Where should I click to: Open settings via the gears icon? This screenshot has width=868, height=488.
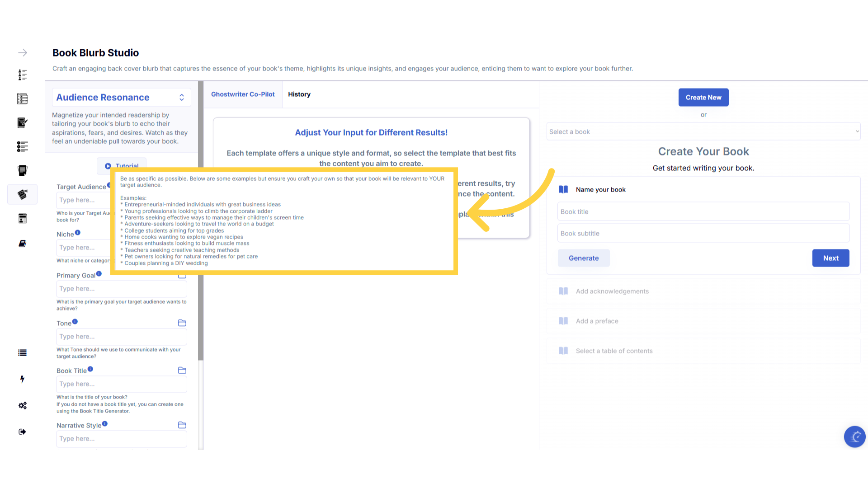[x=22, y=405]
